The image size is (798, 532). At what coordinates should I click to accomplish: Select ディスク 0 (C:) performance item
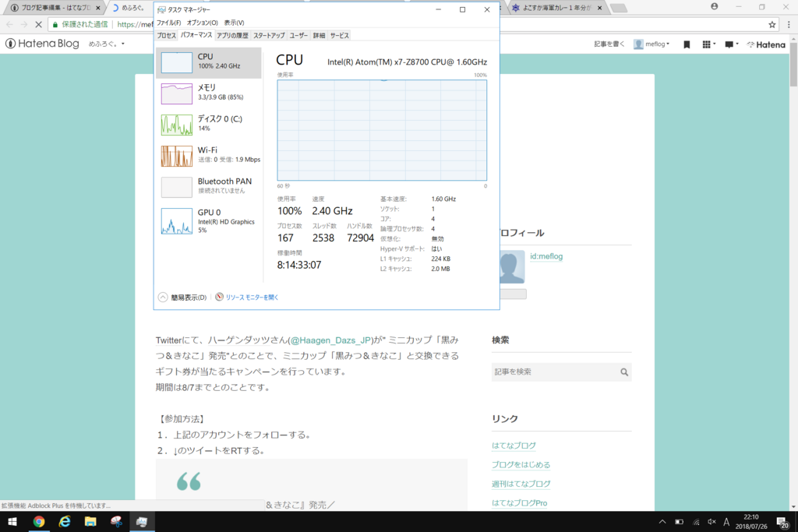coord(209,125)
